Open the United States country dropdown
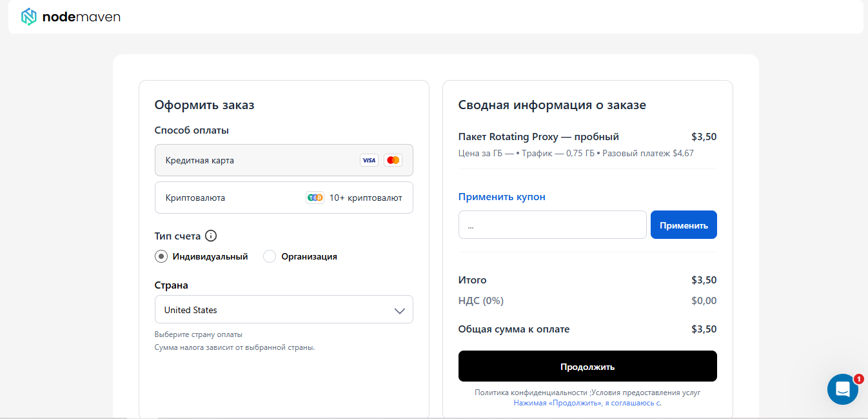868x419 pixels. pos(284,309)
